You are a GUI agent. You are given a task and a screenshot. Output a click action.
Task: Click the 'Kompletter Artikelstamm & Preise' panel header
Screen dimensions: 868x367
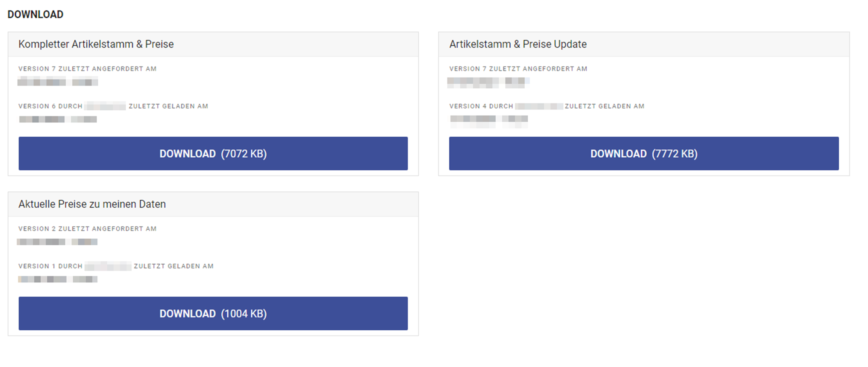pyautogui.click(x=96, y=44)
